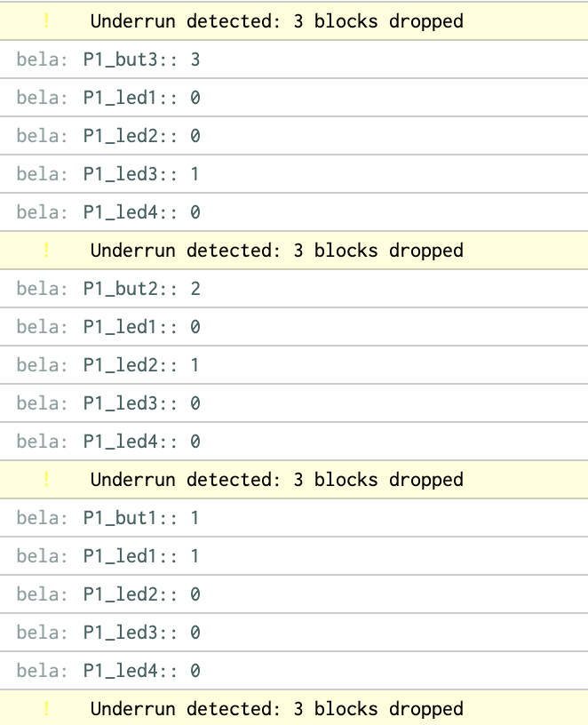Click warning icon above the P1_but3 line

click(47, 20)
